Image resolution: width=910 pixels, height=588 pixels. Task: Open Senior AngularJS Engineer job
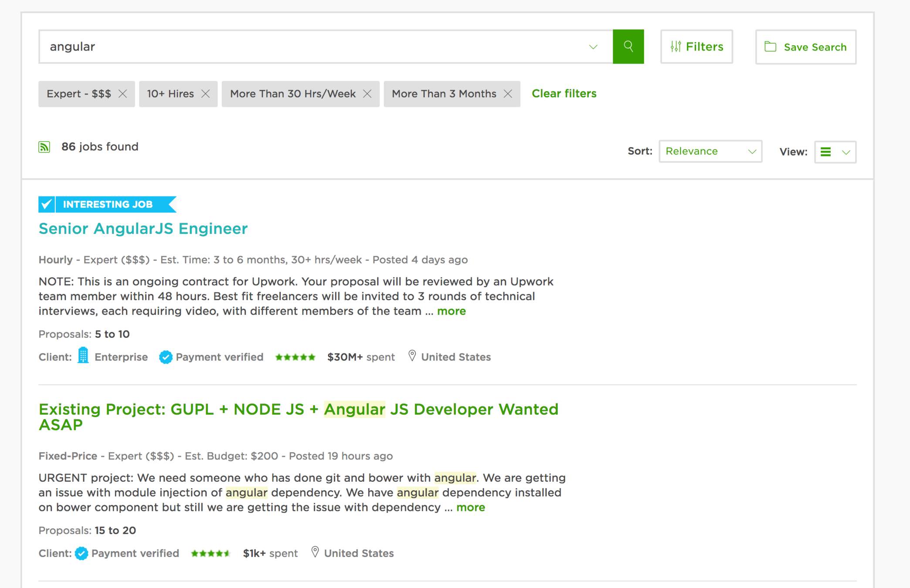coord(143,228)
